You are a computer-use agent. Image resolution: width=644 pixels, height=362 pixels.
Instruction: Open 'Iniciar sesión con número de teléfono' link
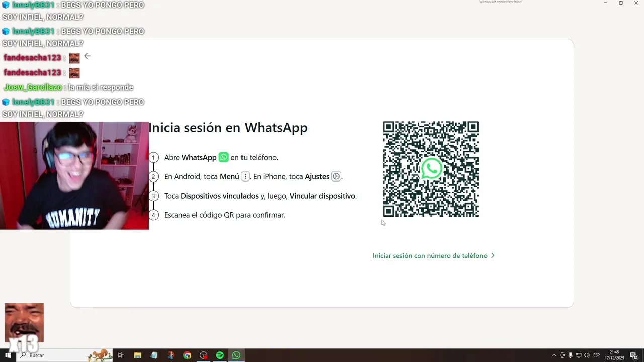click(434, 256)
